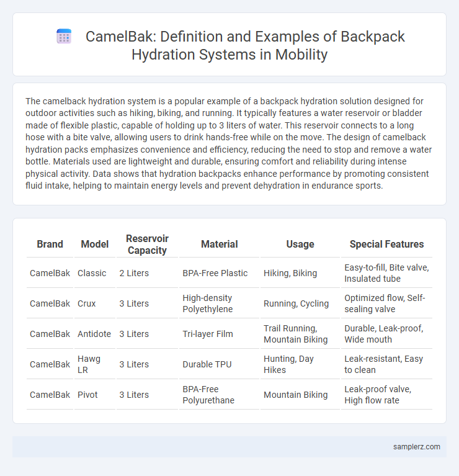Click the calendar grid icon beside the title
Screen dimensions: 459x476
pyautogui.click(x=64, y=37)
